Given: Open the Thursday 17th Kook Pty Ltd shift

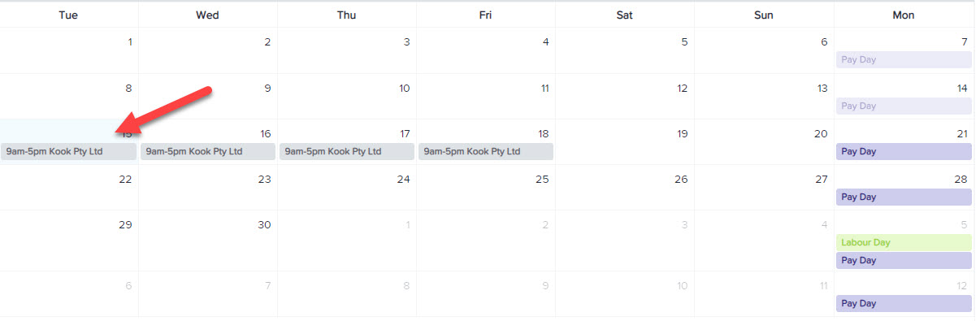Looking at the screenshot, I should [346, 151].
